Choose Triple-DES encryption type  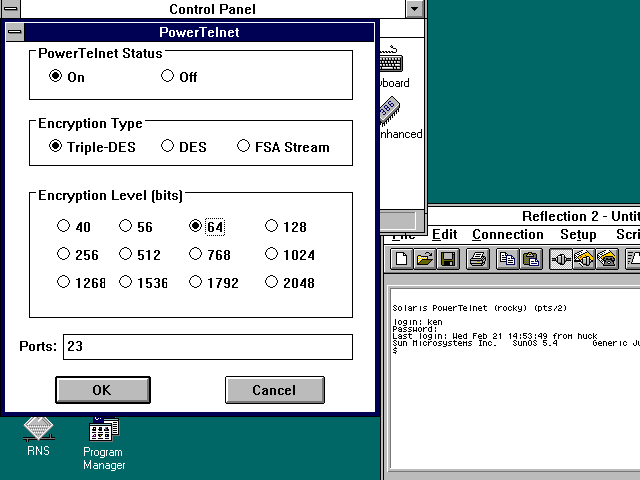pos(92,147)
